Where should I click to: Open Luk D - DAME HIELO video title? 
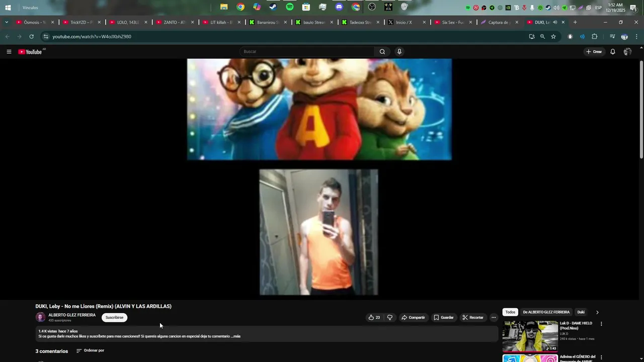(x=576, y=326)
